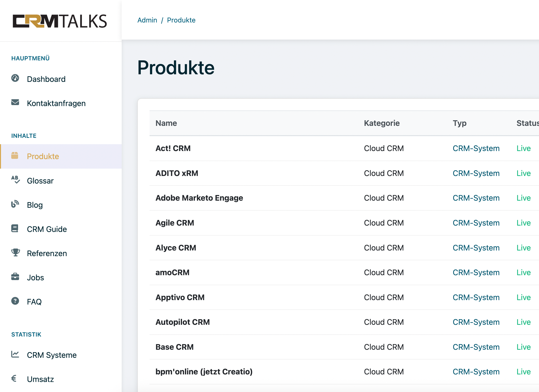Select the Base CRM product name
The width and height of the screenshot is (539, 392).
pos(175,347)
